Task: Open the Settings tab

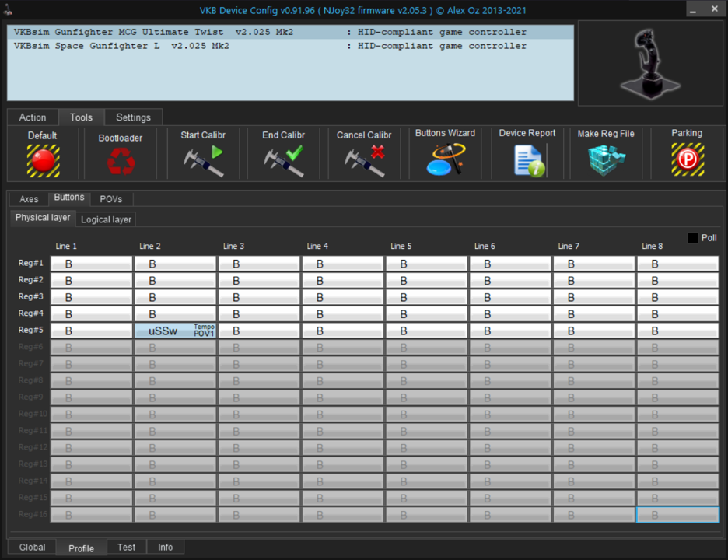Action: [133, 117]
